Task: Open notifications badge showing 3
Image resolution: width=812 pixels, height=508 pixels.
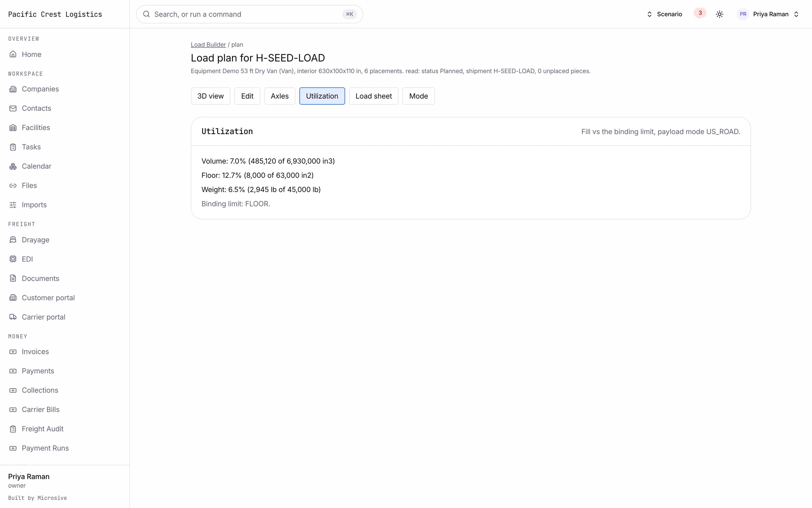Action: point(700,13)
